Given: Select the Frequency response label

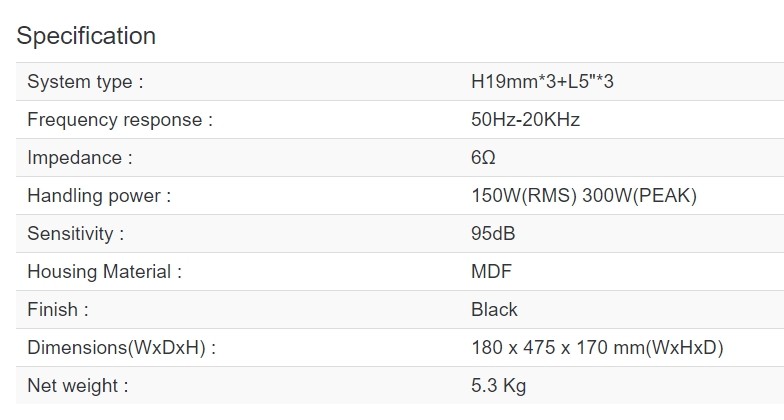Looking at the screenshot, I should 120,120.
